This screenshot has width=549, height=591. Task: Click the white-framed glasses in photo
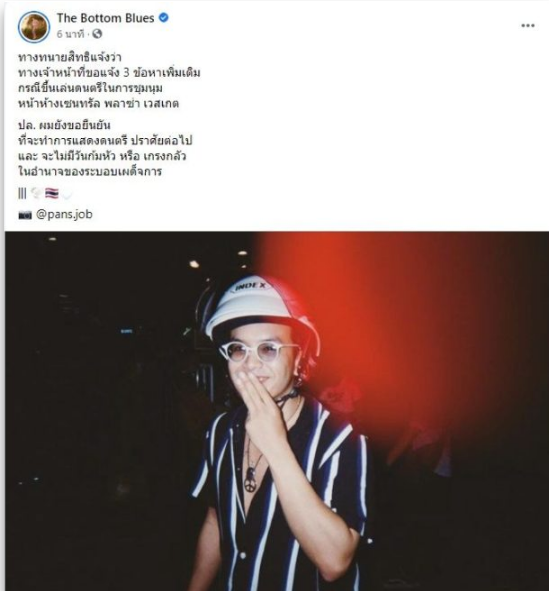coord(256,352)
